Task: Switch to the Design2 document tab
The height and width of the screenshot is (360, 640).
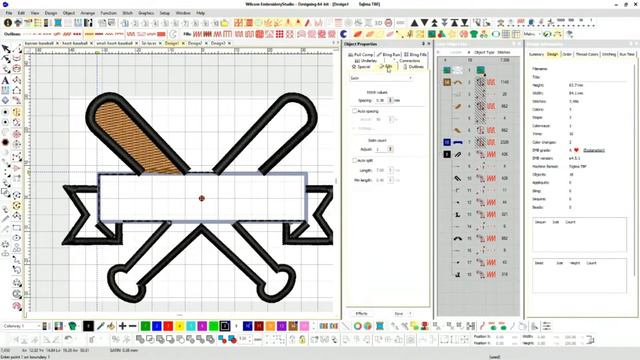Action: coord(195,43)
